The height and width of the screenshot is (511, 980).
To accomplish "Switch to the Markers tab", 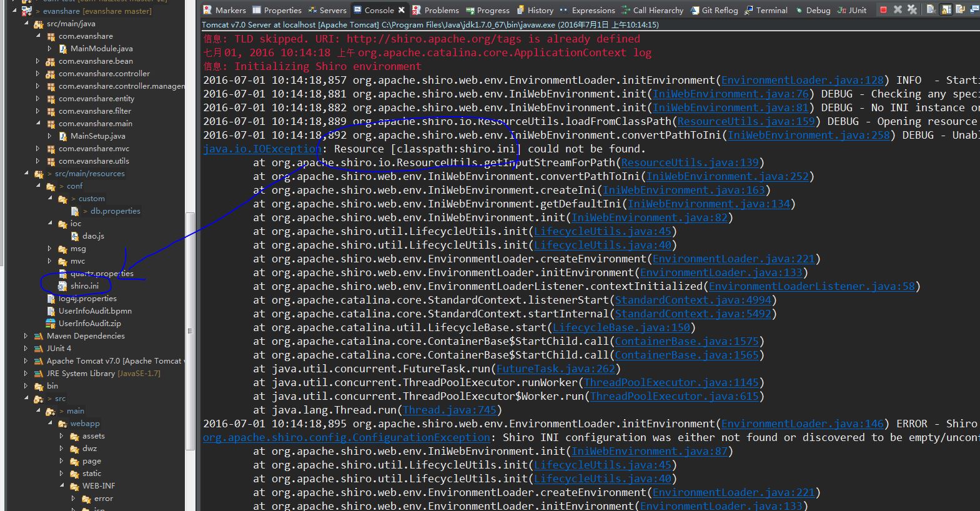I will point(224,10).
